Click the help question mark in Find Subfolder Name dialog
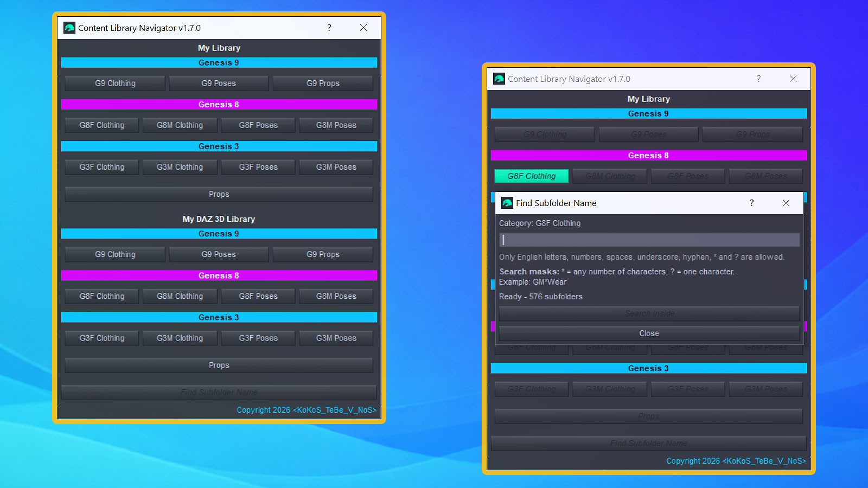Viewport: 868px width, 488px height. tap(751, 203)
